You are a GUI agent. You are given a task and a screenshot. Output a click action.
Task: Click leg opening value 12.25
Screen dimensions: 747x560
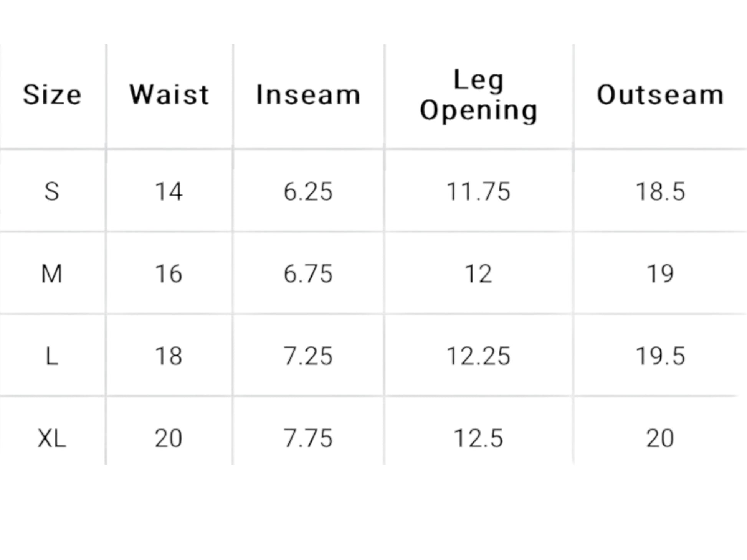pos(478,356)
